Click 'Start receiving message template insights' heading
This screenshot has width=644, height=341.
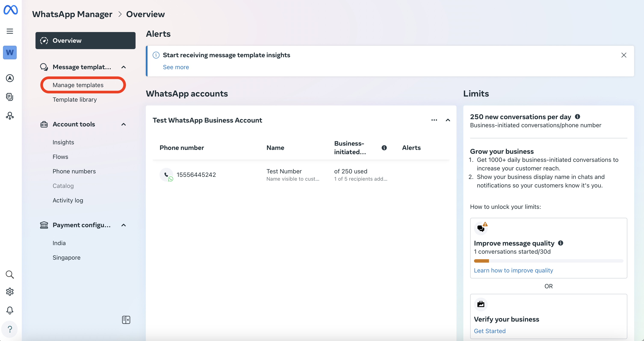[226, 55]
